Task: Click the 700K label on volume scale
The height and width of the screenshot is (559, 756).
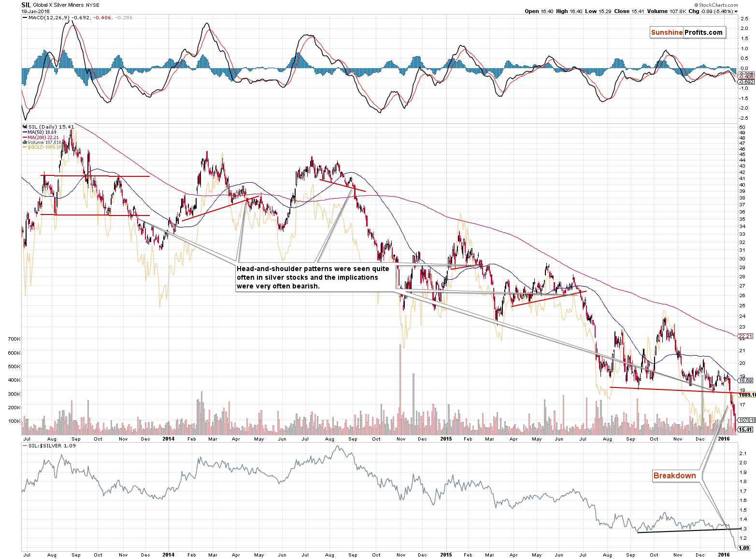Action: [x=14, y=339]
